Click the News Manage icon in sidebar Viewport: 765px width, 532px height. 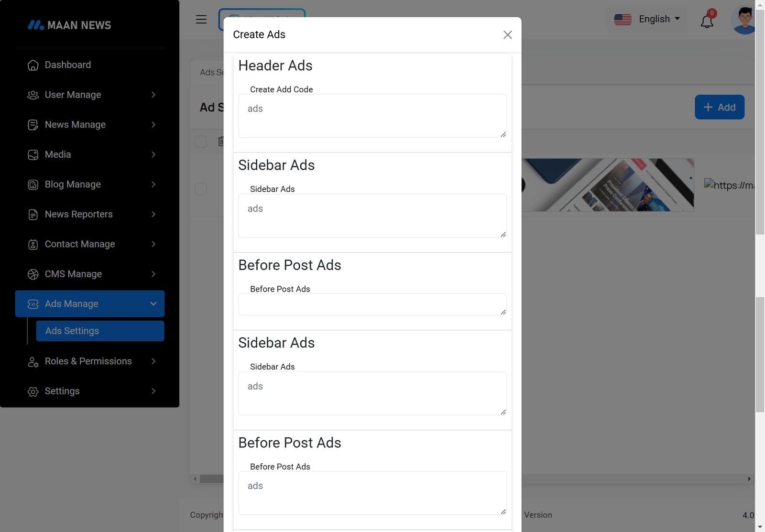click(33, 125)
